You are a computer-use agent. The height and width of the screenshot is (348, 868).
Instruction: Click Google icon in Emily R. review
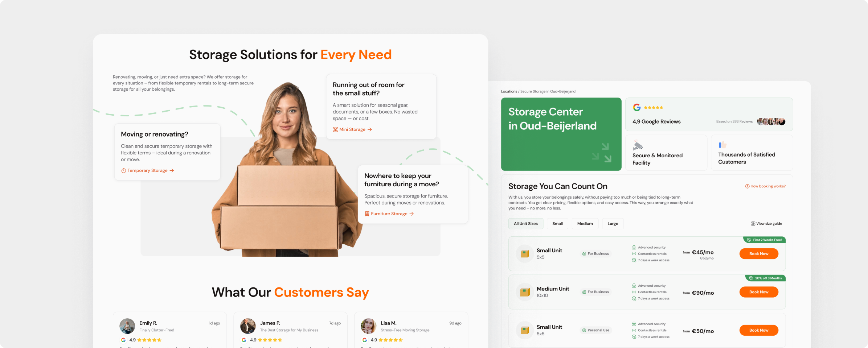tap(123, 340)
